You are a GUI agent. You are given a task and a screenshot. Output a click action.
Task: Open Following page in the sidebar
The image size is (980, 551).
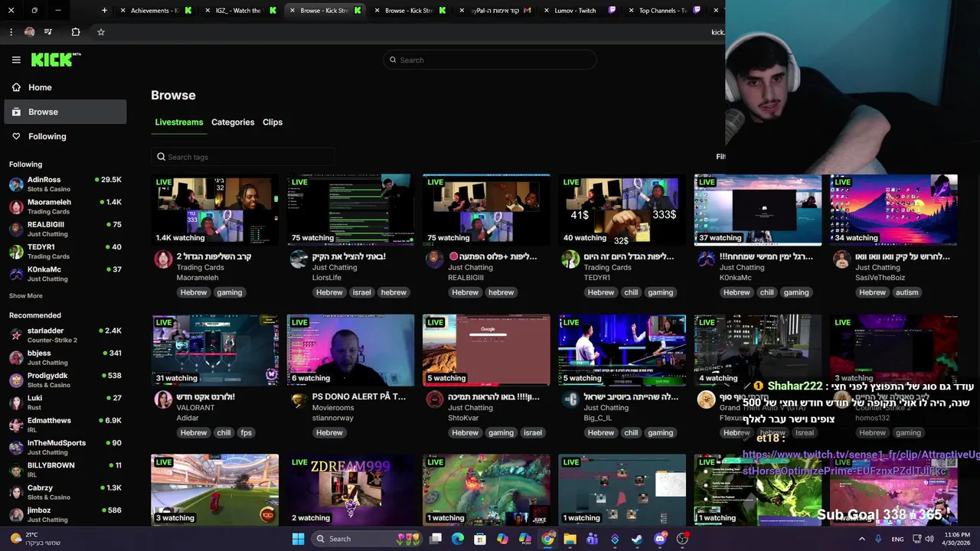point(65,136)
